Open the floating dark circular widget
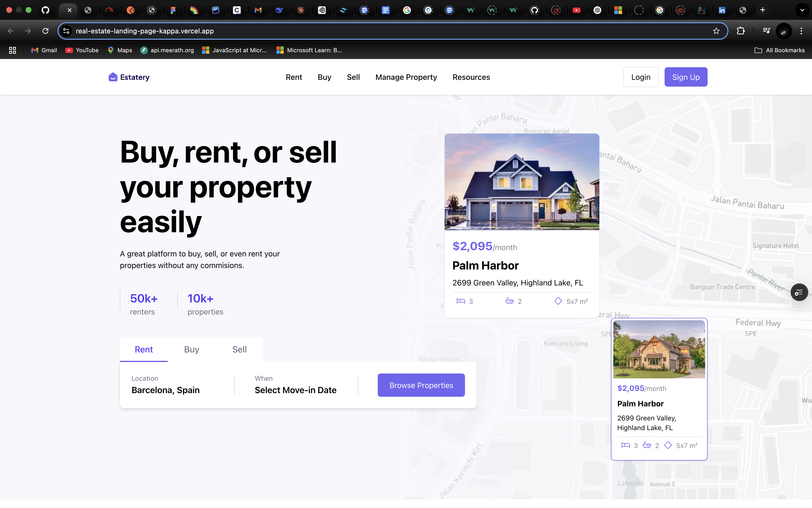Viewport: 812px width, 508px height. (x=799, y=292)
